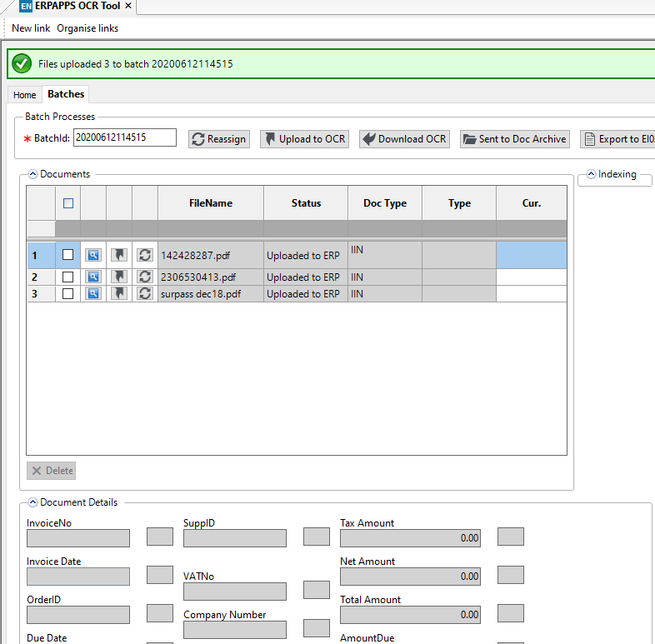The width and height of the screenshot is (655, 644).
Task: Switch to the Home tab
Action: click(x=25, y=95)
